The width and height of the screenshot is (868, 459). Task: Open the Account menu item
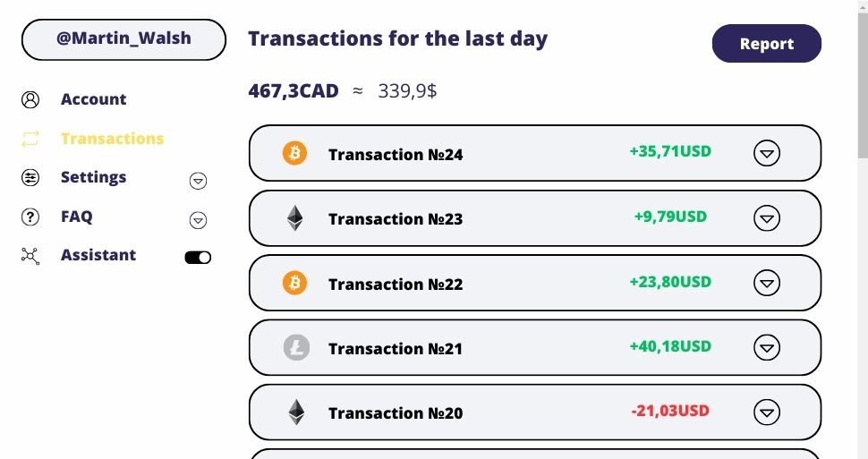[93, 99]
